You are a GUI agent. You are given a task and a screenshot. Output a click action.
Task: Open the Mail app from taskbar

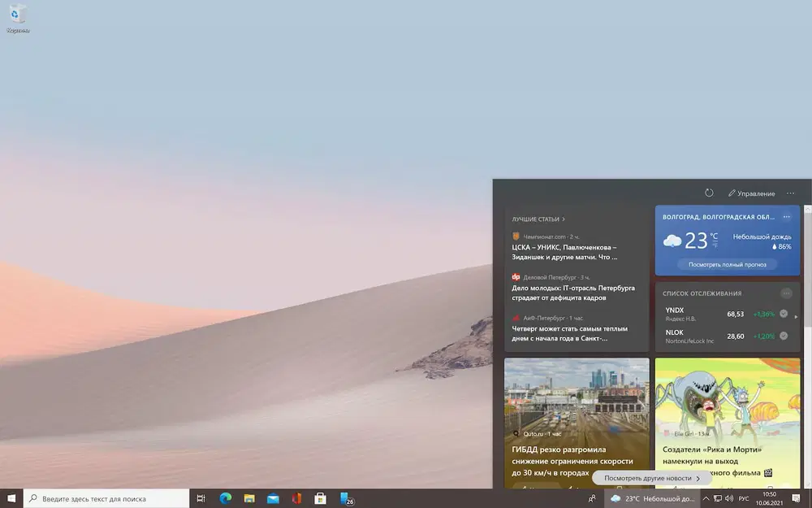pyautogui.click(x=273, y=499)
